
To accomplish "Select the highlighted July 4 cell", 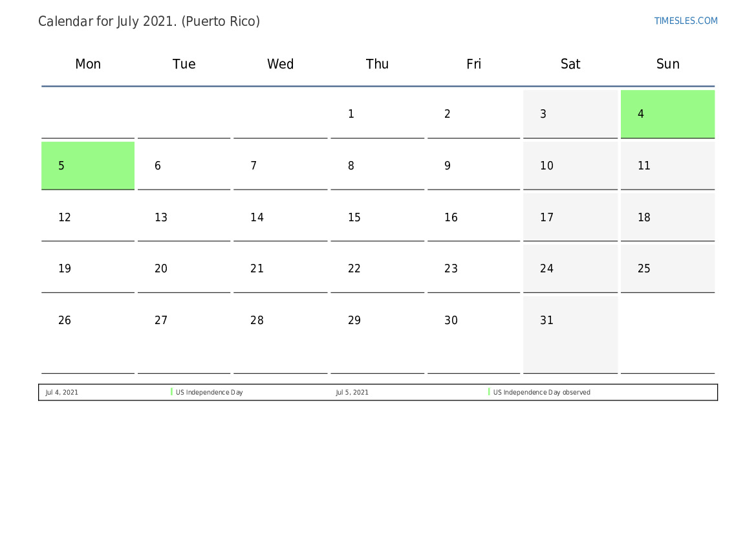I will pyautogui.click(x=667, y=114).
